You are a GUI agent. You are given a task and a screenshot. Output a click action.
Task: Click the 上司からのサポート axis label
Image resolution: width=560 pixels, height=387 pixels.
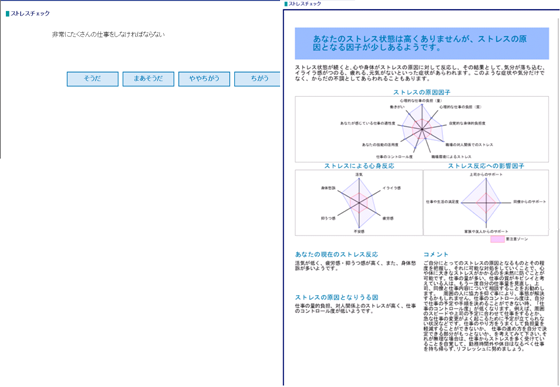click(x=486, y=175)
